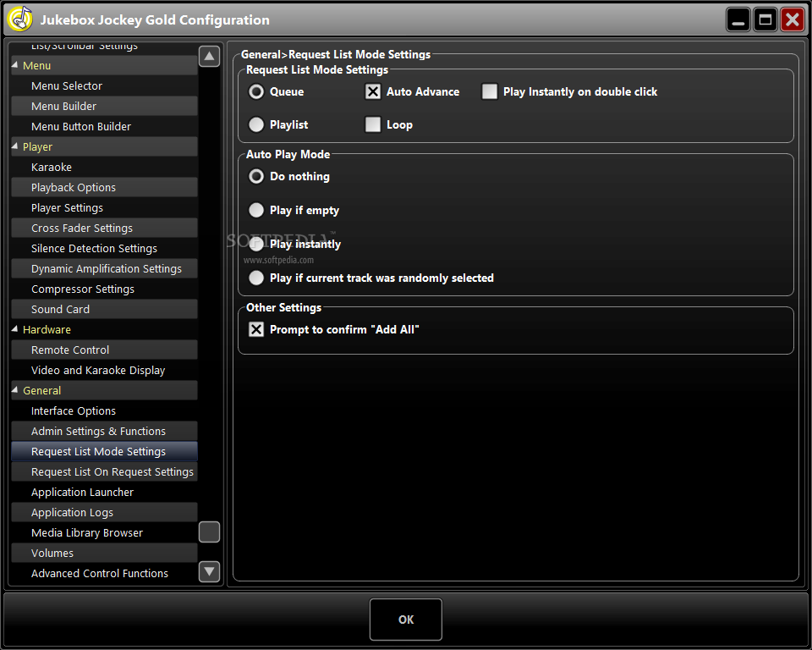
Task: Select Play if empty option
Action: [x=256, y=210]
